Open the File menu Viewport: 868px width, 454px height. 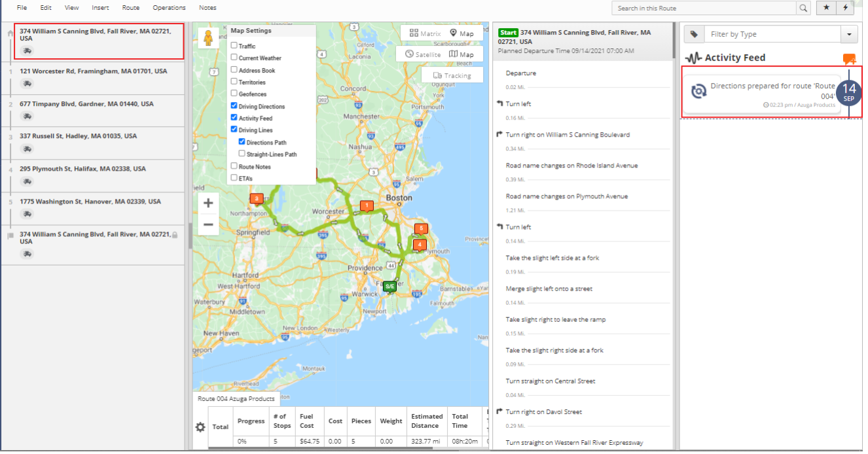point(22,8)
